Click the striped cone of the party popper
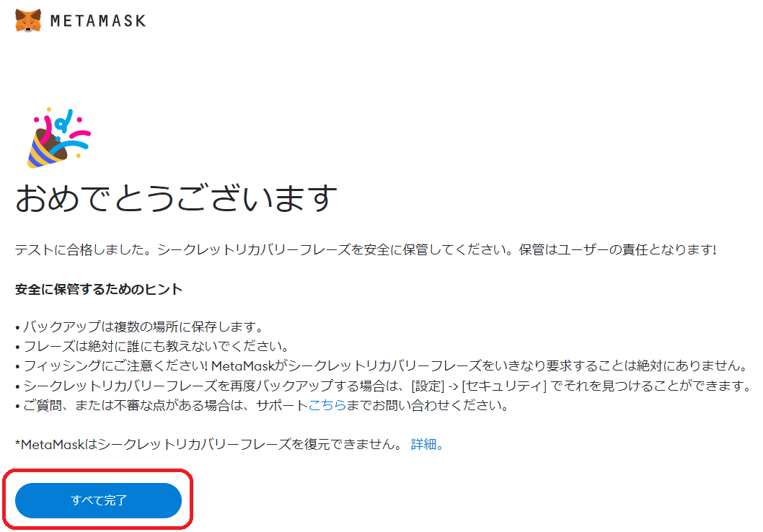The image size is (763, 532). tap(44, 152)
